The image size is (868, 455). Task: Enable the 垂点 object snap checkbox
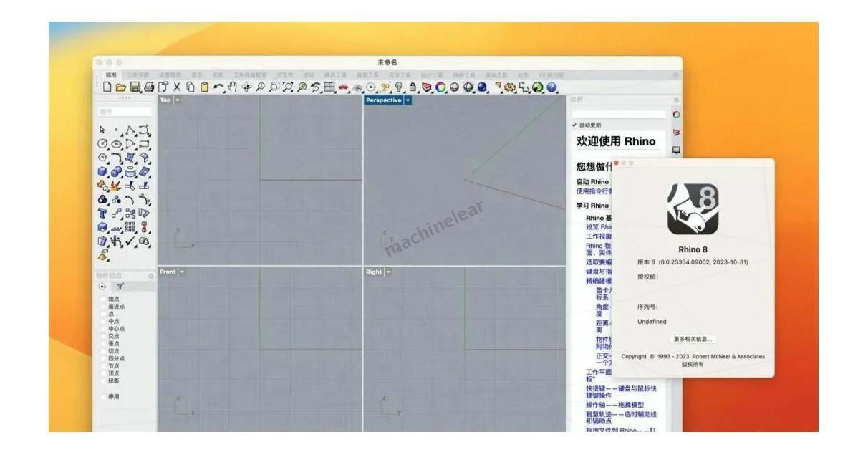pos(103,343)
